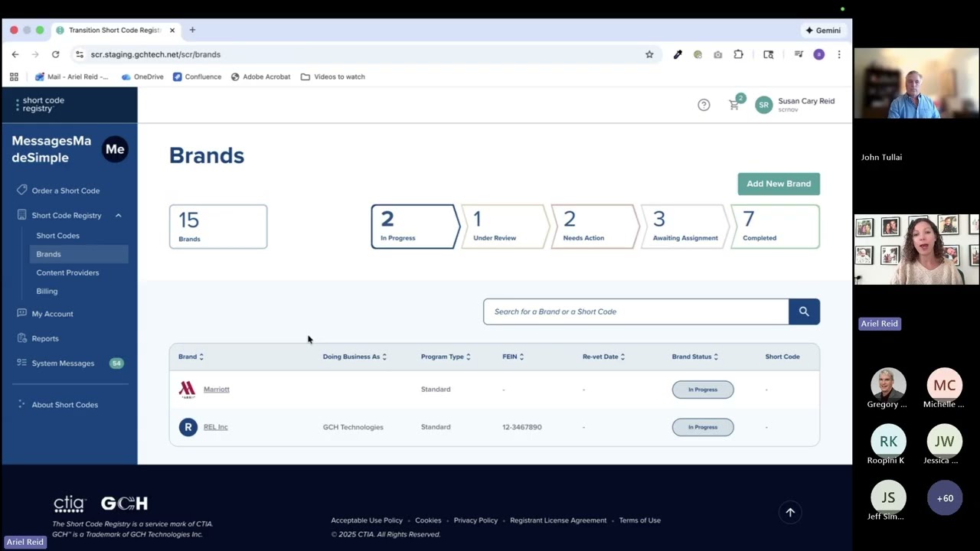980x551 pixels.
Task: Click the Me account badge in sidebar
Action: [115, 149]
